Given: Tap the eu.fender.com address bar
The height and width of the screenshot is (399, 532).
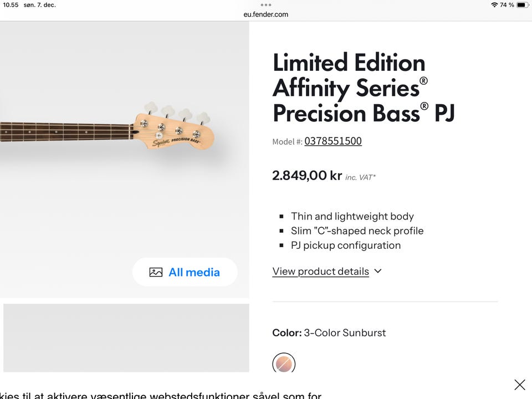Looking at the screenshot, I should tap(266, 14).
